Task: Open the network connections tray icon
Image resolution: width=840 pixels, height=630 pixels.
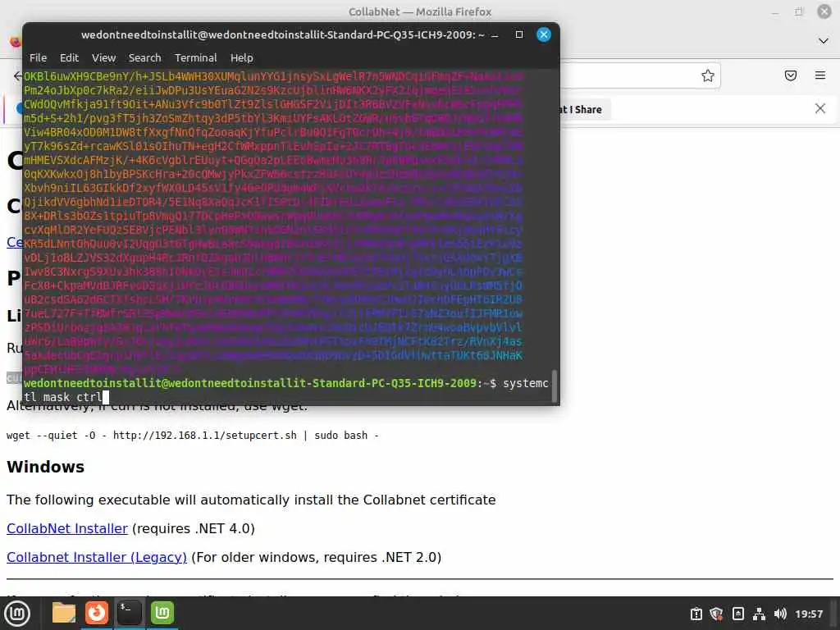Action: tap(759, 614)
